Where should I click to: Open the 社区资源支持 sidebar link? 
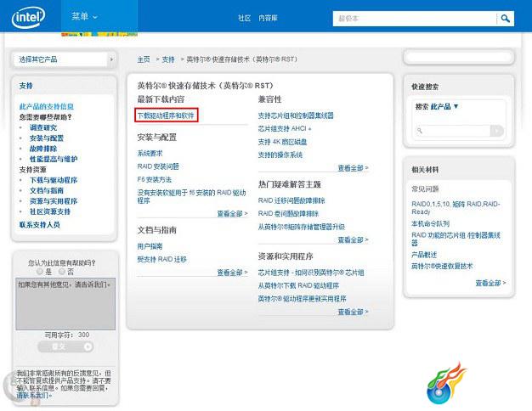click(50, 211)
